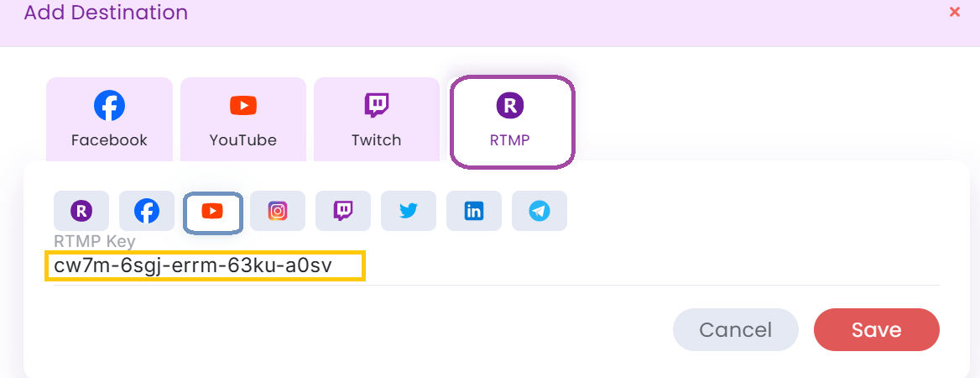Choose the small Twitch RTMP preset icon

[343, 211]
